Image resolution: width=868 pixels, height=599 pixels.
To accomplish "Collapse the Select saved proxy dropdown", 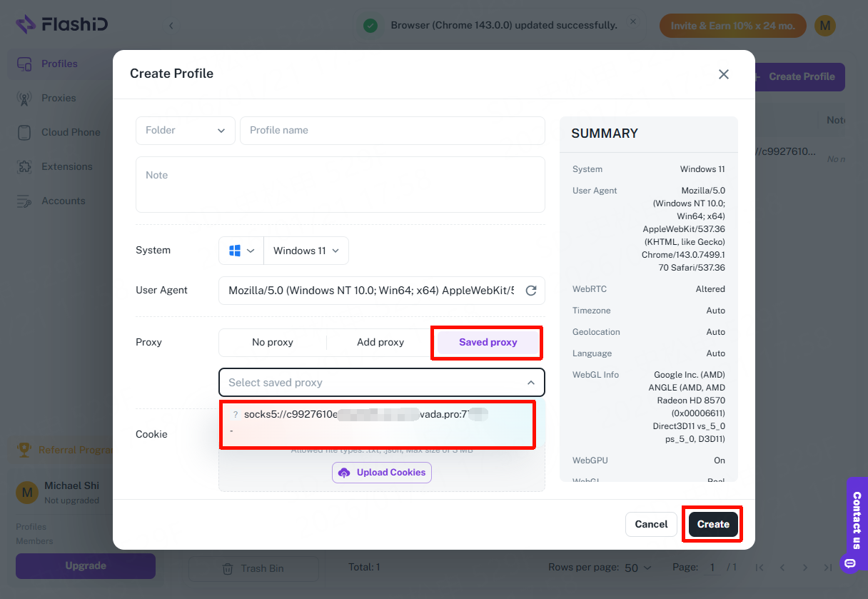I will [530, 383].
